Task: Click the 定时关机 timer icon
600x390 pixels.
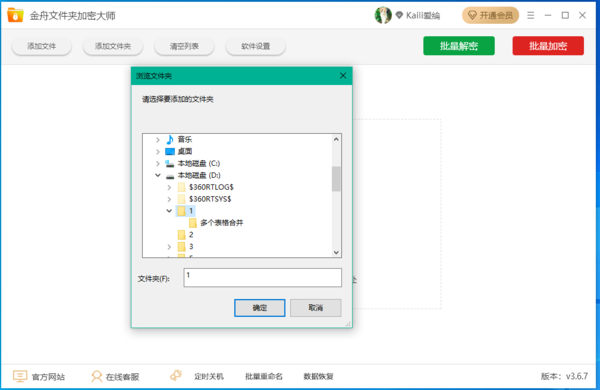Action: point(176,375)
